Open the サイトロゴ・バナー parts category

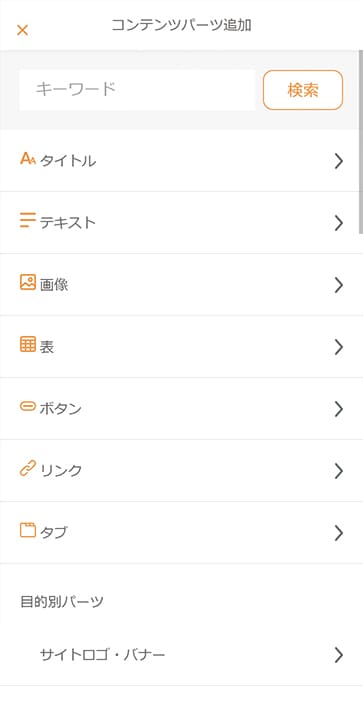coord(182,655)
